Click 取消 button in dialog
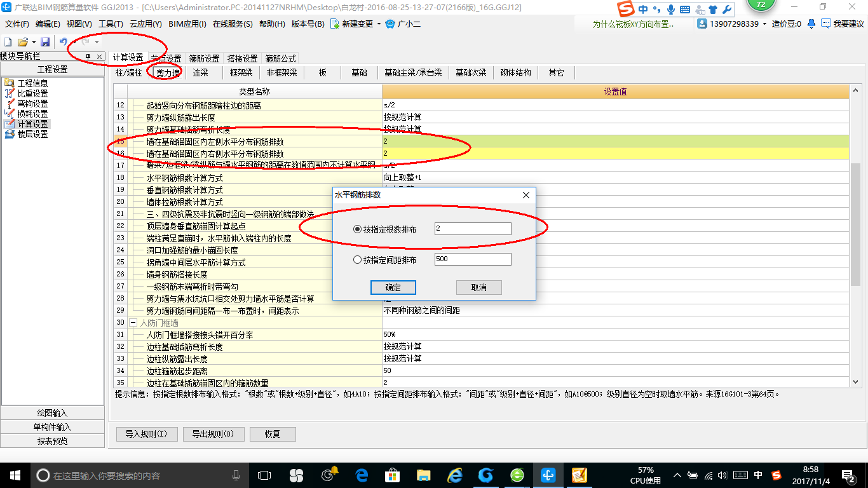 tap(479, 287)
